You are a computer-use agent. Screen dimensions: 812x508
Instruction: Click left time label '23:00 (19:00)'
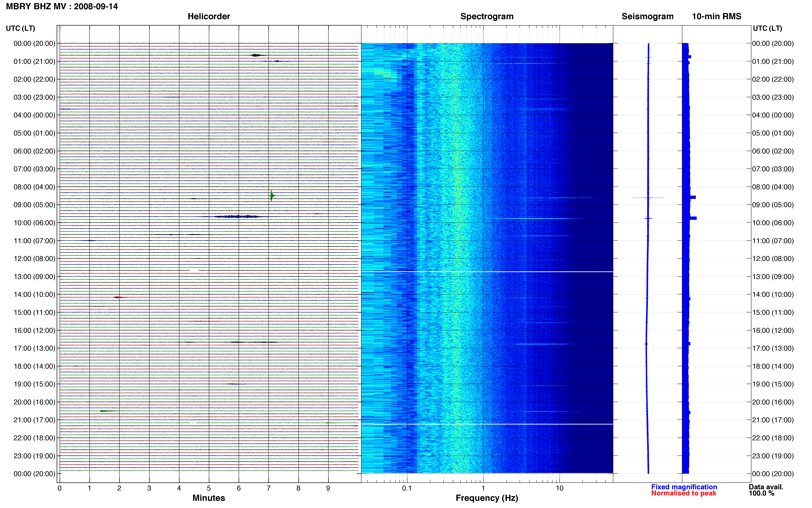34,456
